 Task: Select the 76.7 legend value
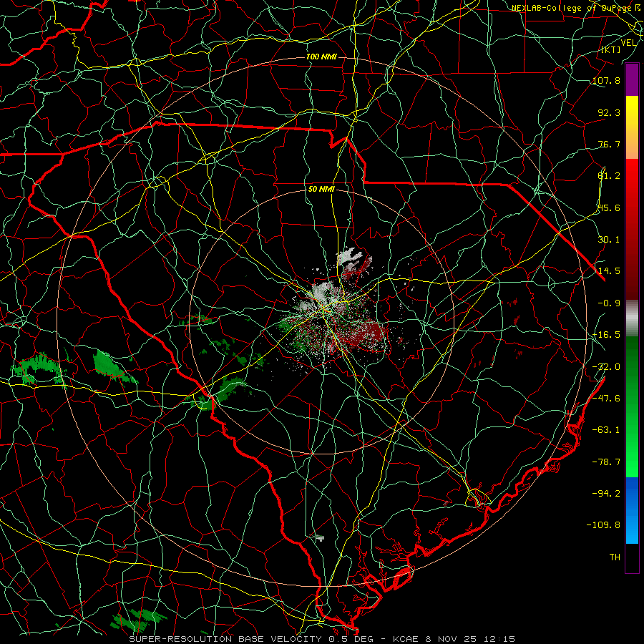click(x=609, y=144)
